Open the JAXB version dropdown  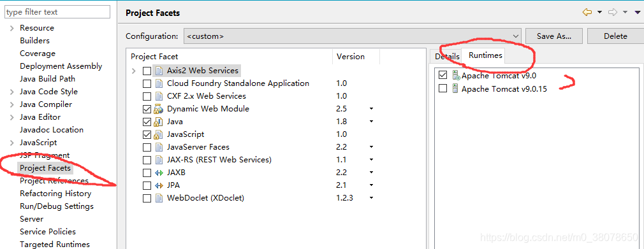pyautogui.click(x=371, y=173)
